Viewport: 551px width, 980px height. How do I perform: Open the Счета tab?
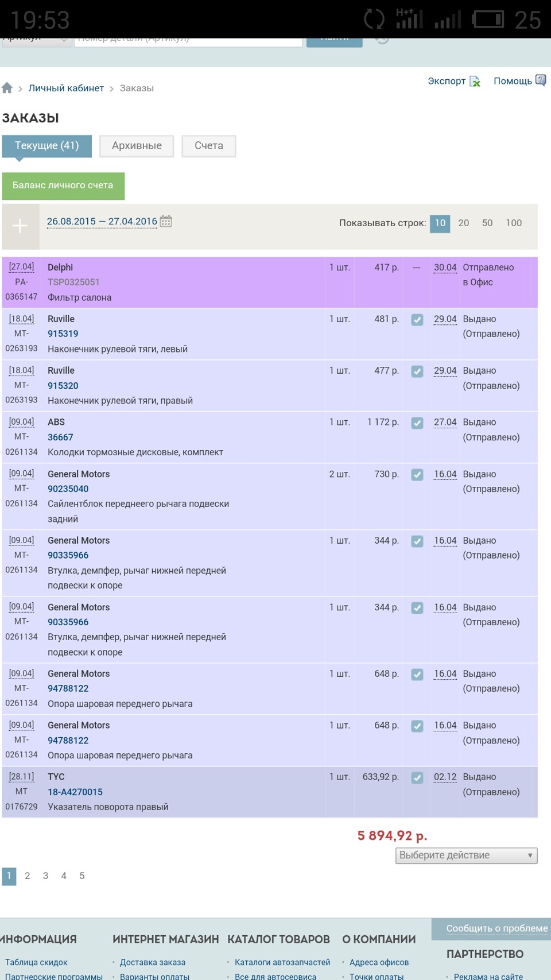coord(209,146)
